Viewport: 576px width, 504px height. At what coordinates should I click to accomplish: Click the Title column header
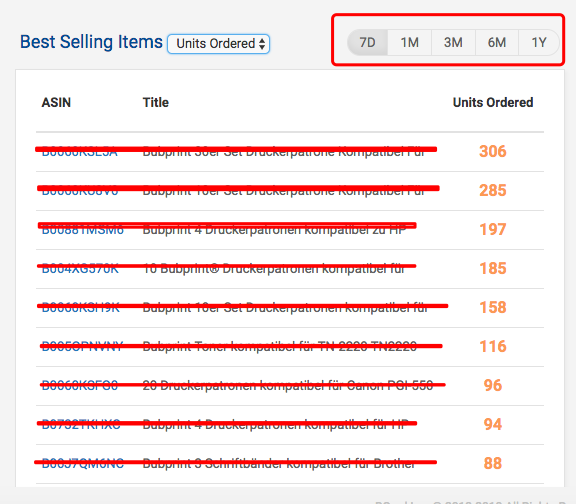tap(156, 102)
